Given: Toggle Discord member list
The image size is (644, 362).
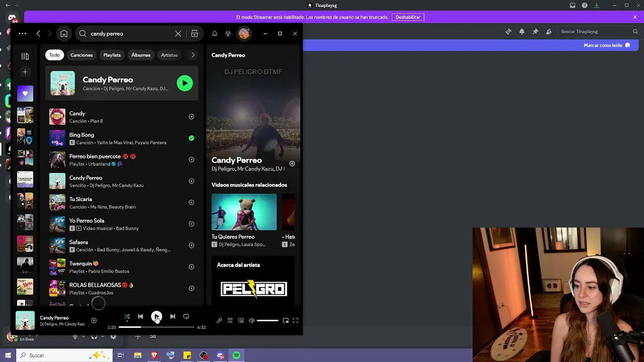Looking at the screenshot, I should pos(548,31).
